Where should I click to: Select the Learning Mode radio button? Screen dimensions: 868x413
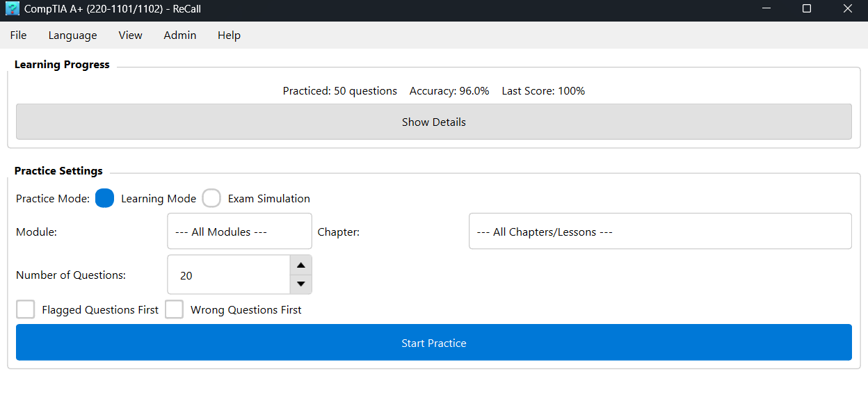pyautogui.click(x=105, y=199)
